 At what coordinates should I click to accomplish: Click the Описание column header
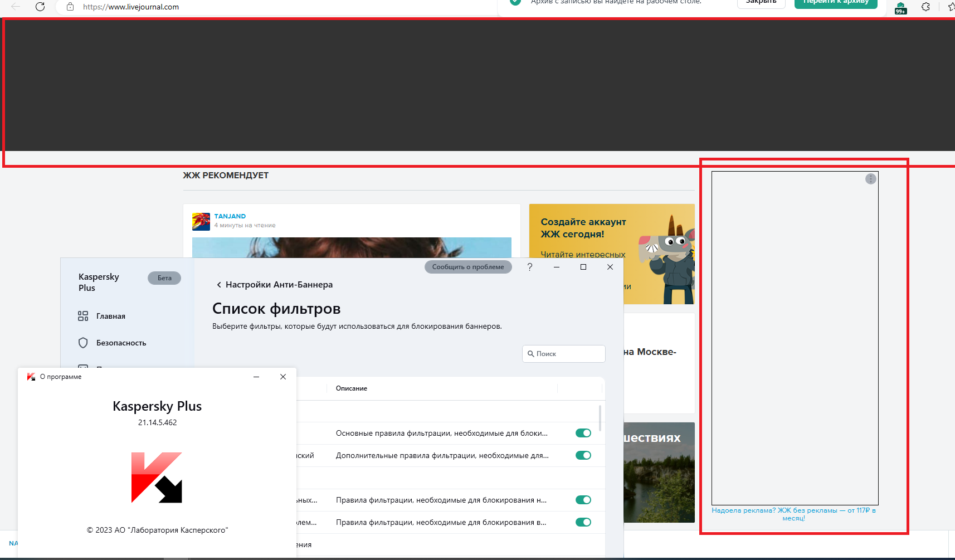coord(352,388)
